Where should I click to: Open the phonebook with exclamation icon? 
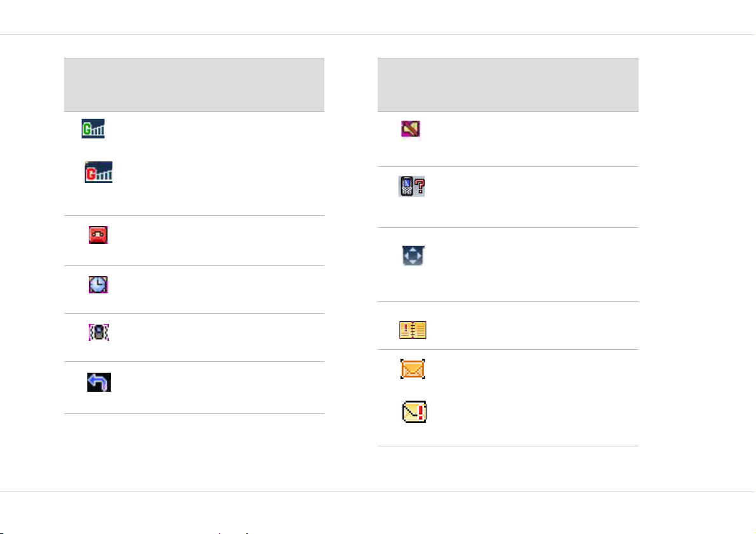pos(413,330)
